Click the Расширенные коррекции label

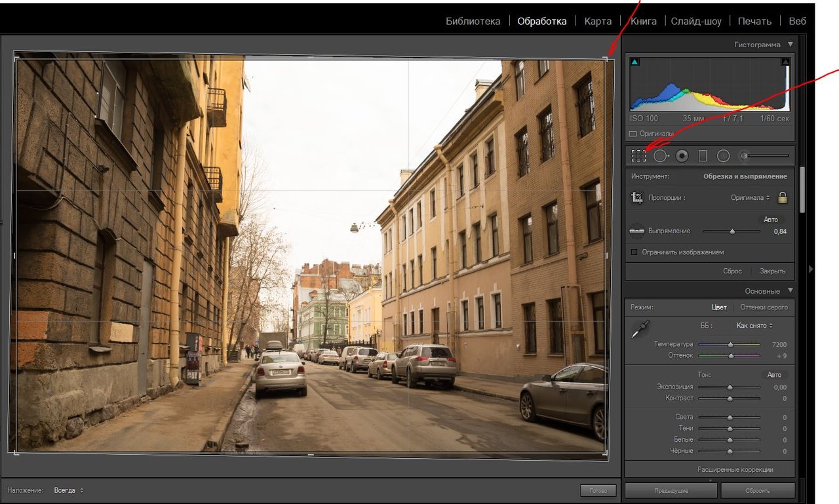tap(735, 469)
